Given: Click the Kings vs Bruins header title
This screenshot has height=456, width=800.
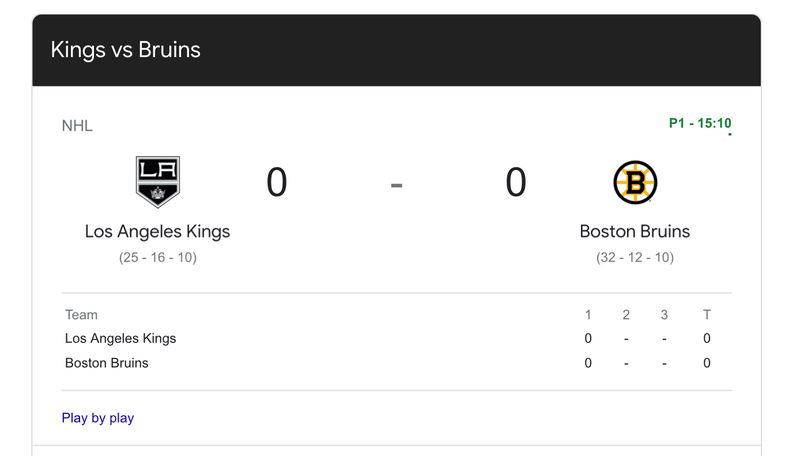Looking at the screenshot, I should [x=126, y=50].
